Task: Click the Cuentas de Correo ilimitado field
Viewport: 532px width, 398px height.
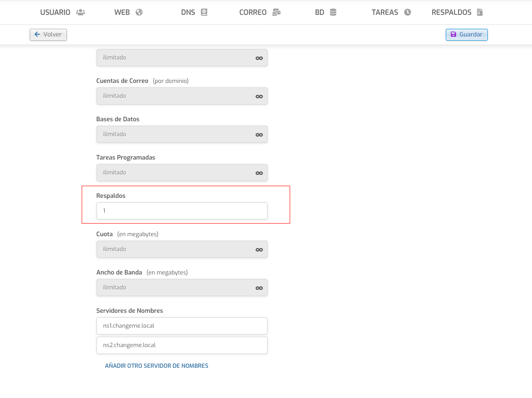Action: tap(182, 96)
